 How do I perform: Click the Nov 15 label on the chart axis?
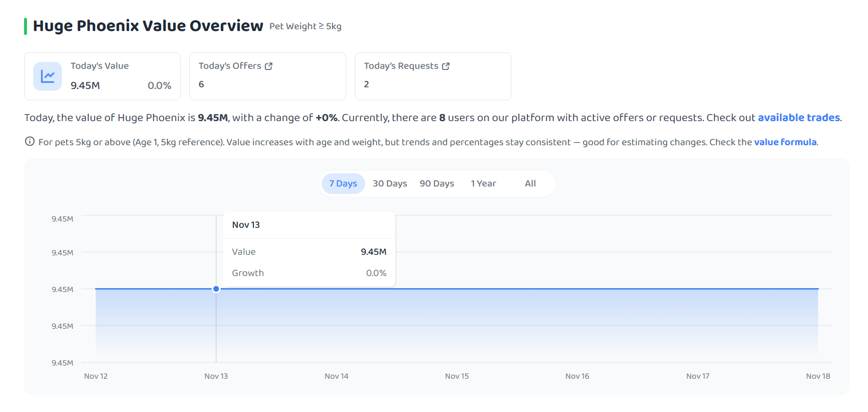457,376
